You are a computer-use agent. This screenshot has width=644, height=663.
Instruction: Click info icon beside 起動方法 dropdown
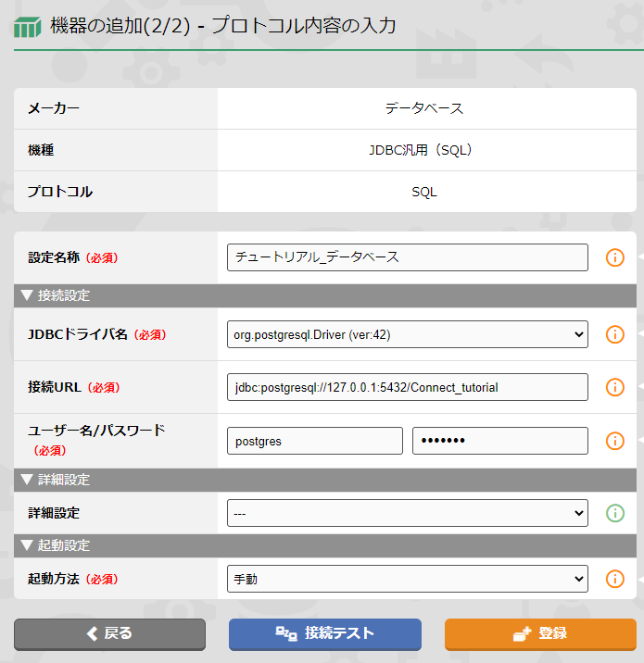(614, 579)
